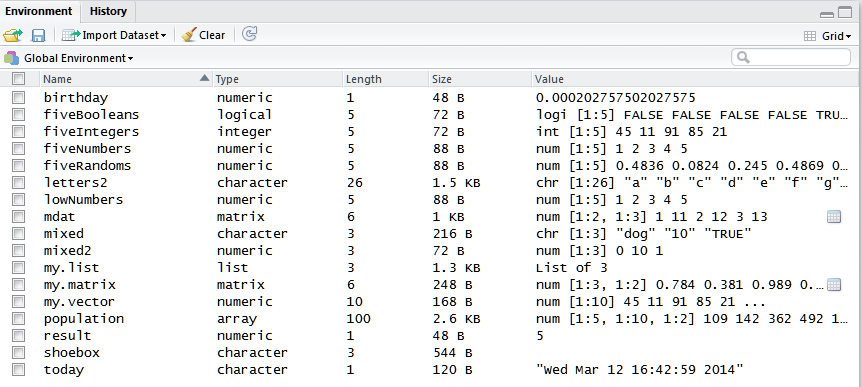The height and width of the screenshot is (387, 862).
Task: Check the mdat row checkbox
Action: pos(18,217)
